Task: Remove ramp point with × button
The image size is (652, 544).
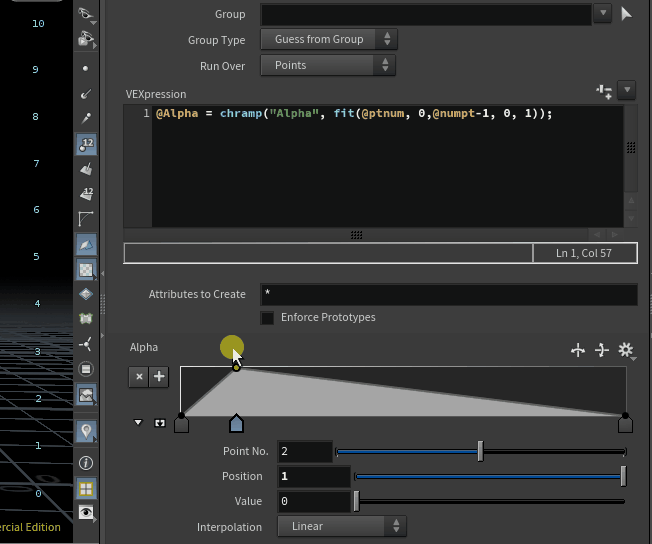Action: pos(139,377)
